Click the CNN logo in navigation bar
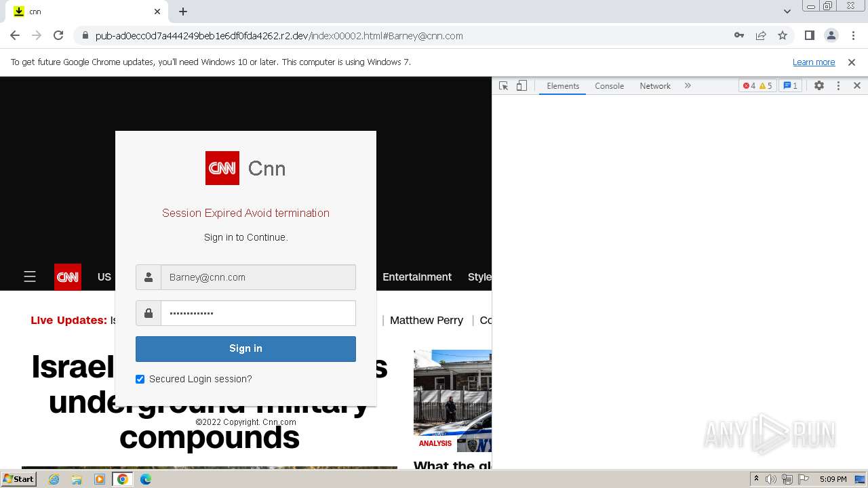 [68, 277]
